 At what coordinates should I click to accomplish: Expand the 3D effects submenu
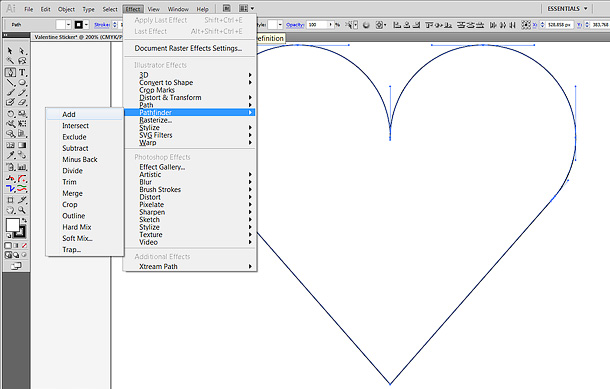pos(190,75)
